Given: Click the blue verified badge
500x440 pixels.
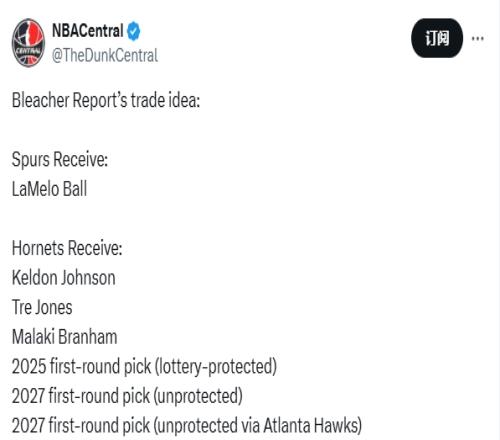Looking at the screenshot, I should [134, 31].
